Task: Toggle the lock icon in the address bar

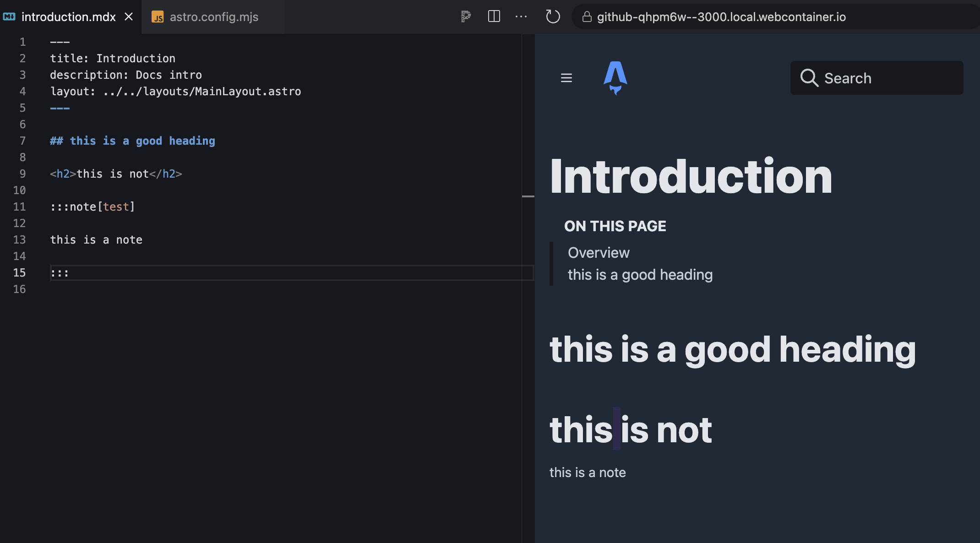Action: [586, 17]
